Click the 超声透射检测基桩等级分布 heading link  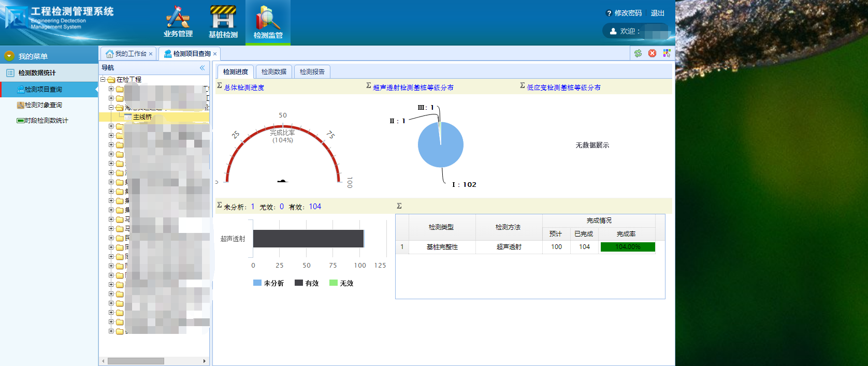pyautogui.click(x=413, y=88)
